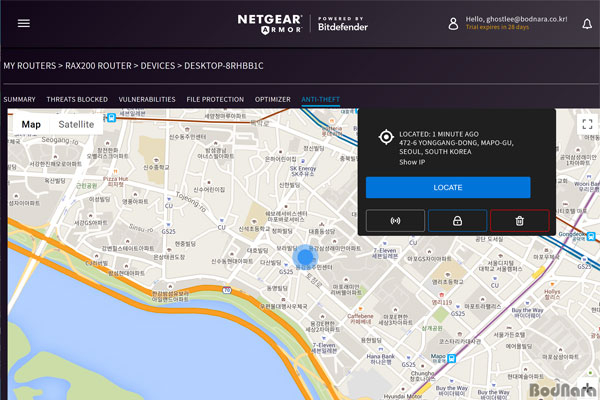
Task: Click Trial expires in 28 days text
Action: pos(497,27)
